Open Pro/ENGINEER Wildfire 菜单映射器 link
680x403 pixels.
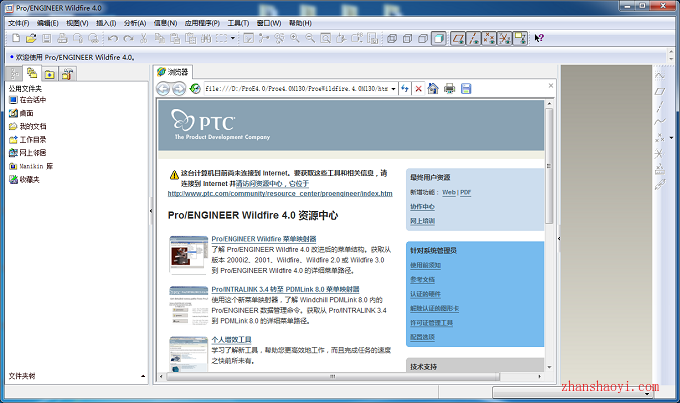tap(264, 239)
